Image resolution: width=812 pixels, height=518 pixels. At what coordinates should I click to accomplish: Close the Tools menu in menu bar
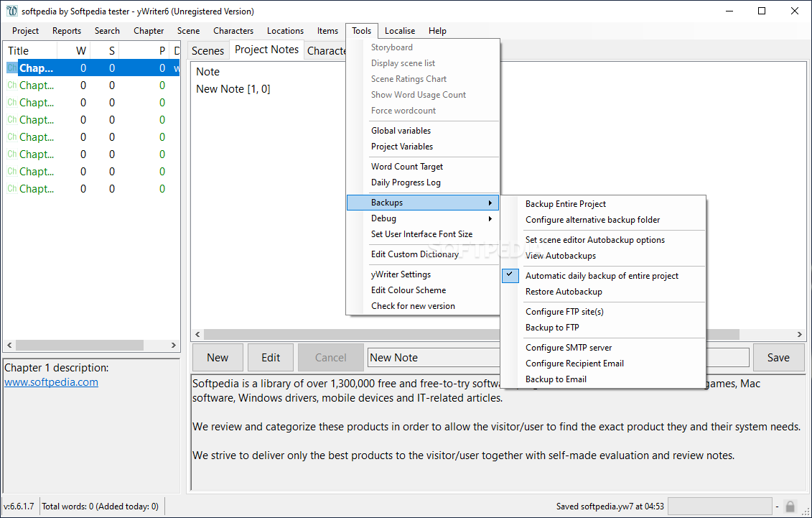(x=361, y=31)
